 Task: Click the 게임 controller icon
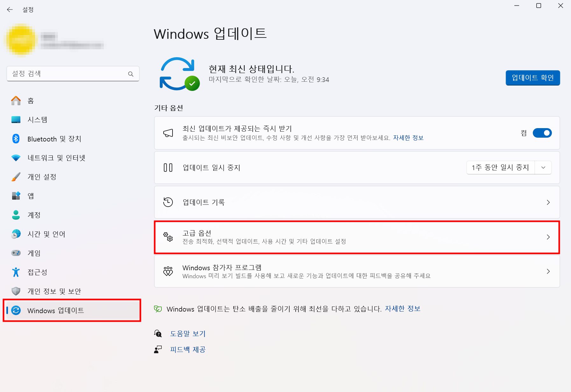coord(16,253)
